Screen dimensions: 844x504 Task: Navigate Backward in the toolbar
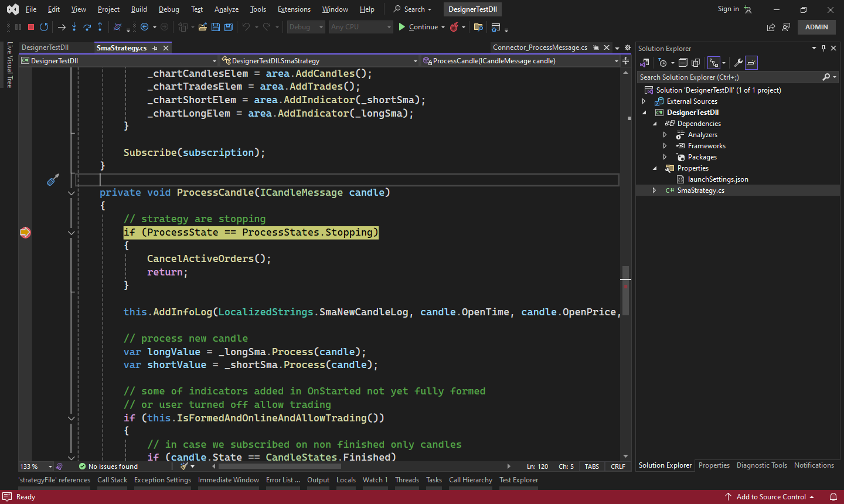click(x=144, y=27)
